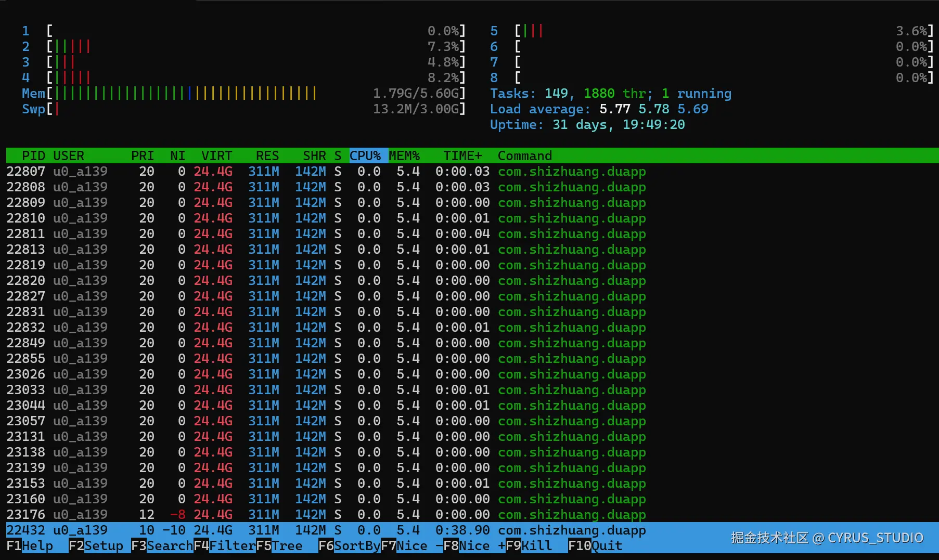Click the CPU 8 usage meter
Image resolution: width=939 pixels, height=560 pixels.
coord(712,77)
